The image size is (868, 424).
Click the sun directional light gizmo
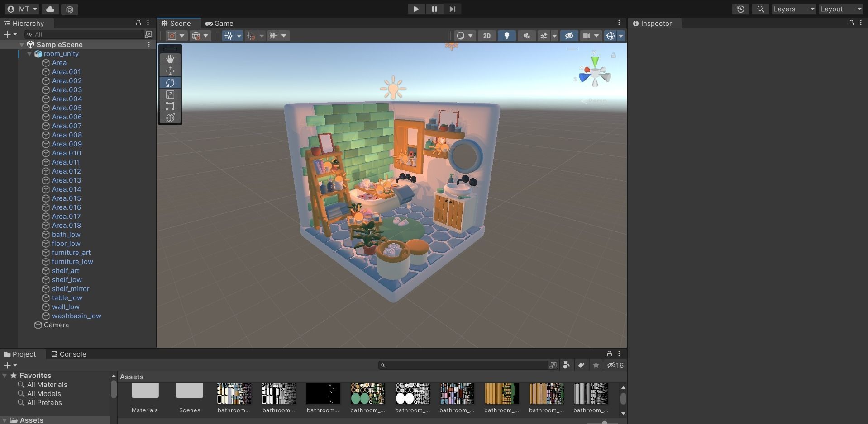coord(393,88)
